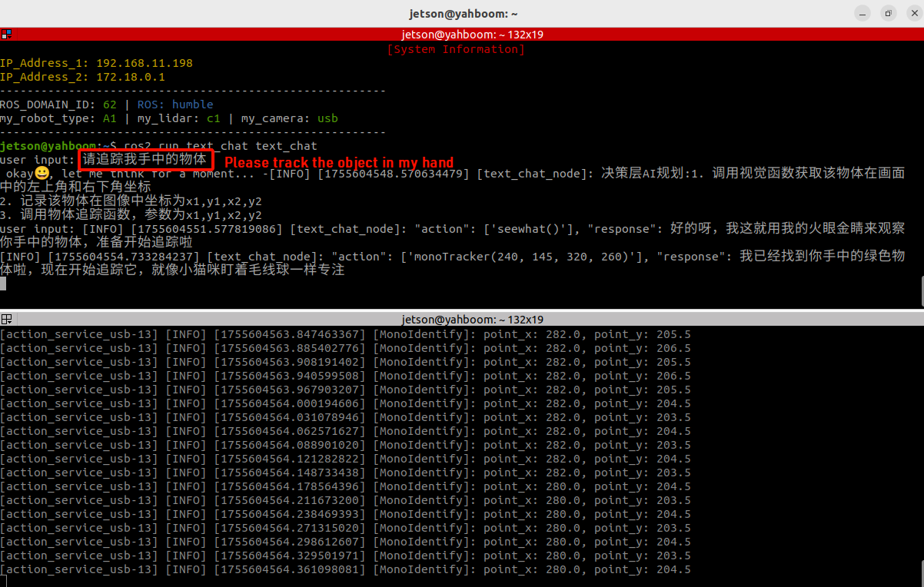924x587 pixels.
Task: Click the my_camera value usb
Action: [x=327, y=118]
